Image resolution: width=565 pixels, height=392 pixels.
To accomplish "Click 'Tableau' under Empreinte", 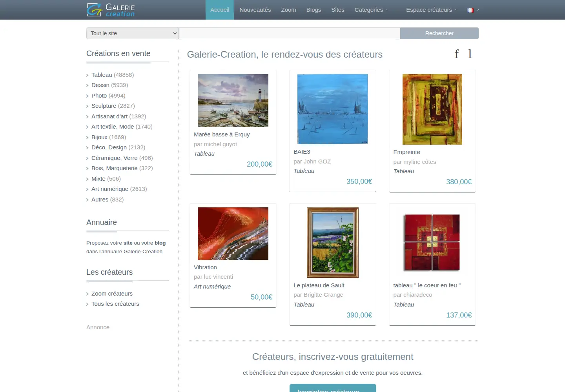I will [x=404, y=171].
